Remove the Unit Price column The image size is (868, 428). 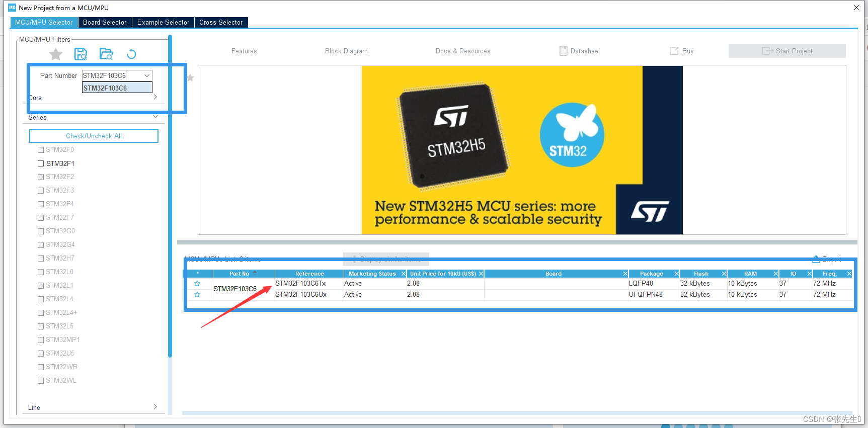[x=481, y=274]
